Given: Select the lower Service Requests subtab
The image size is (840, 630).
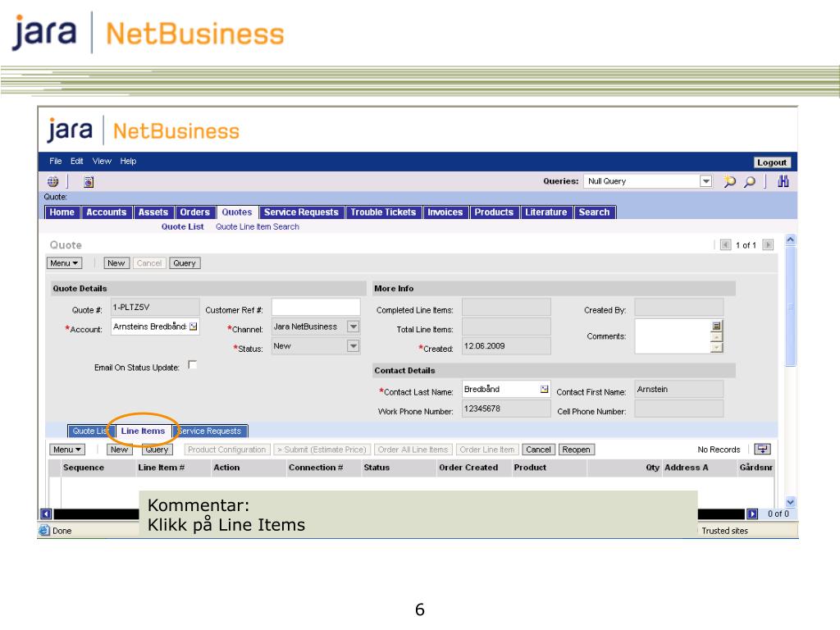Looking at the screenshot, I should coord(209,431).
